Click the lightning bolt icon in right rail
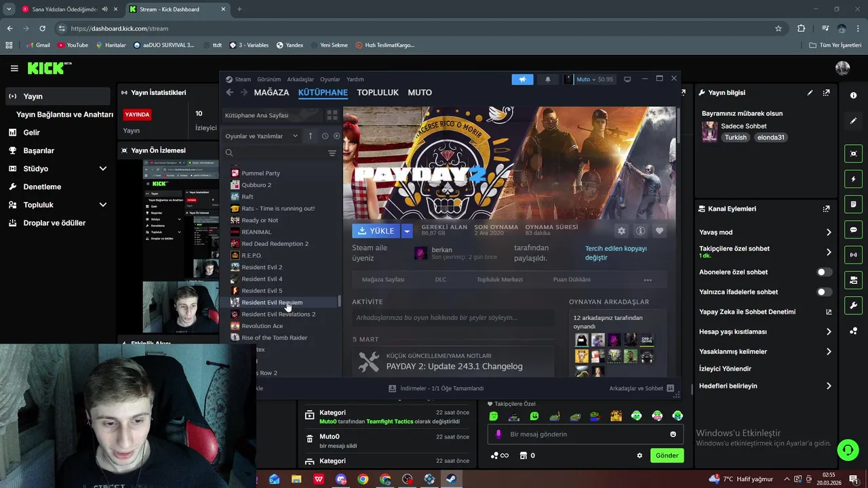This screenshot has height=488, width=868. (x=853, y=179)
